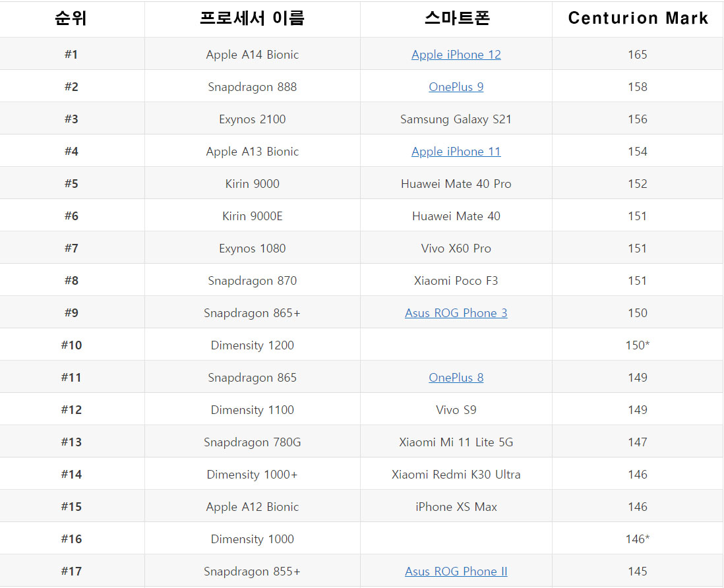Select the Apple A14 Bionic cell
Viewport: 724px width, 588px height.
pos(252,55)
